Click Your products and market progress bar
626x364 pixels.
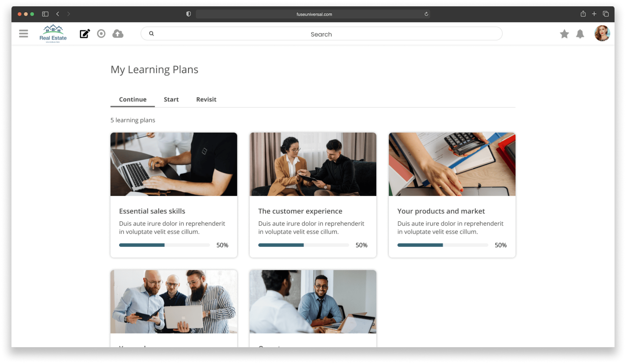[x=443, y=245]
